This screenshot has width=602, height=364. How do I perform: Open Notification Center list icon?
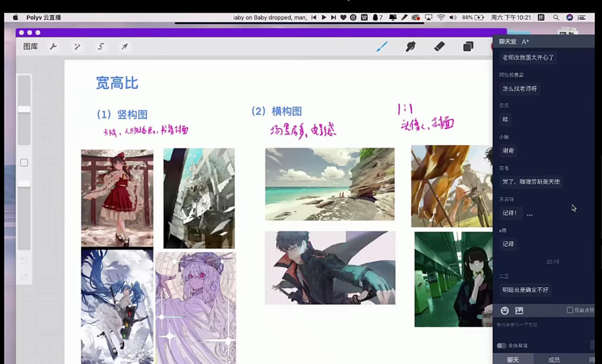[581, 17]
